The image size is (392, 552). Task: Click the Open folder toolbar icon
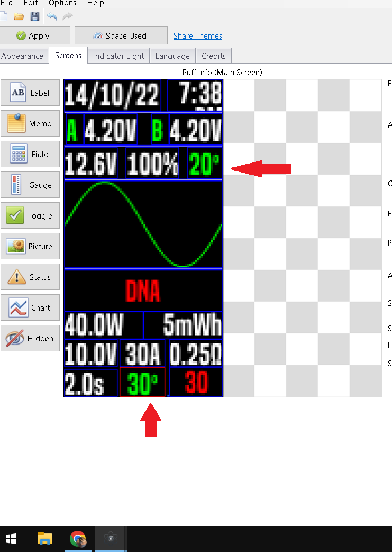pyautogui.click(x=19, y=16)
